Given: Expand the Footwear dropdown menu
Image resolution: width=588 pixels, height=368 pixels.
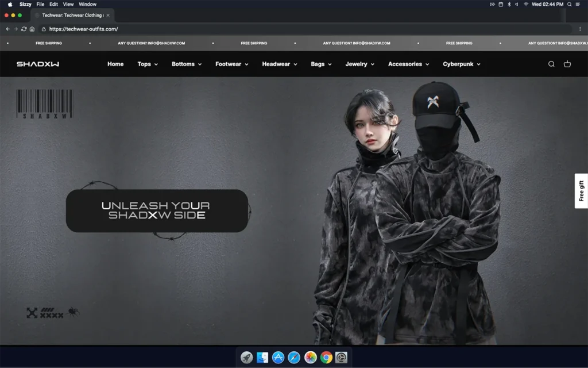Looking at the screenshot, I should (x=231, y=64).
